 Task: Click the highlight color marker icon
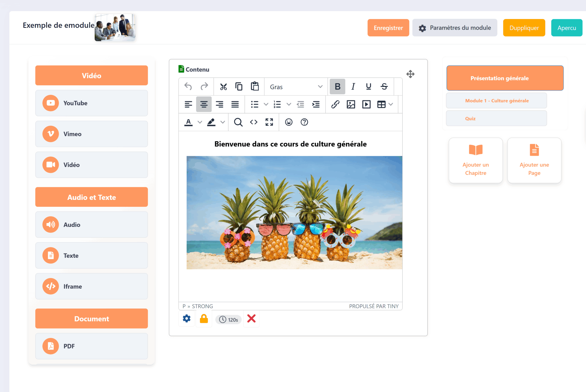[x=211, y=122]
